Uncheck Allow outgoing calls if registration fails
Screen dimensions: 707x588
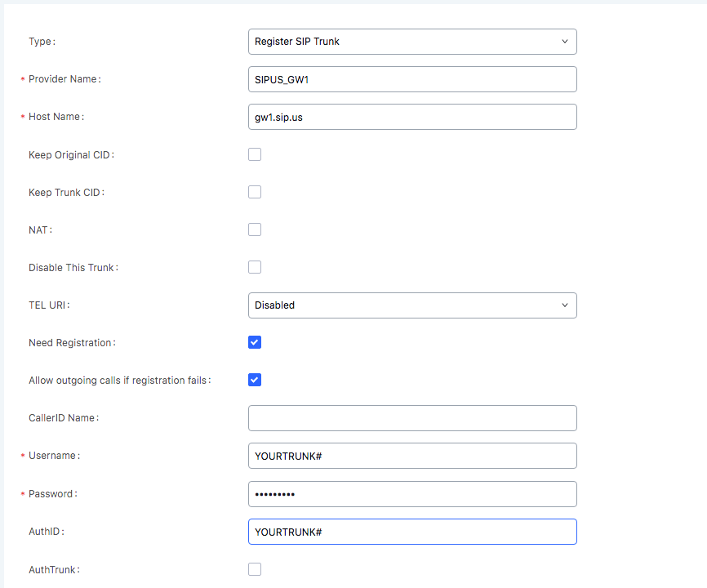[255, 380]
